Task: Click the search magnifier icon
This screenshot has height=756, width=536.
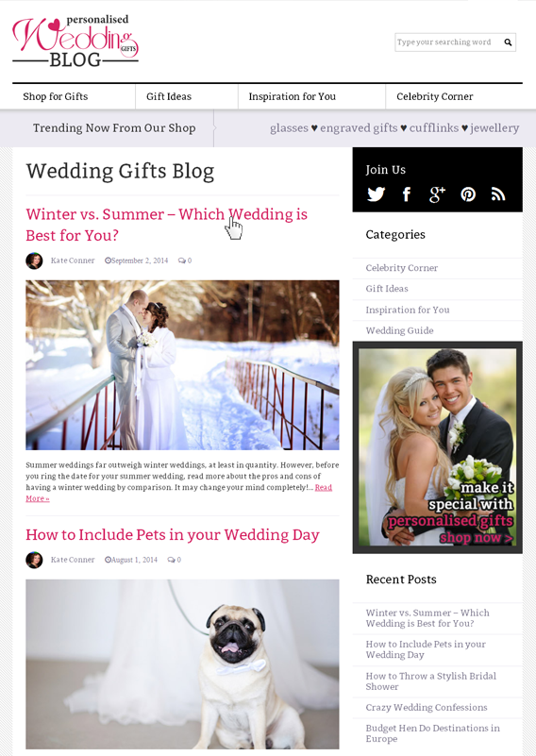Action: (508, 42)
